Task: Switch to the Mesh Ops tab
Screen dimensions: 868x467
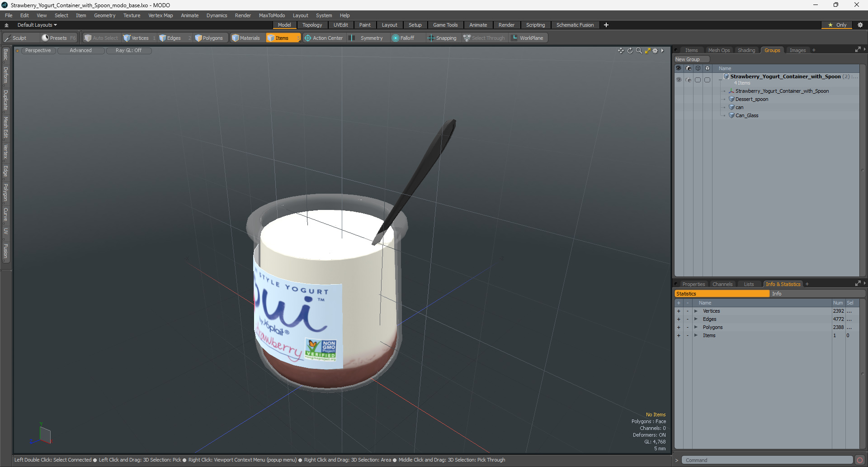Action: (x=719, y=50)
